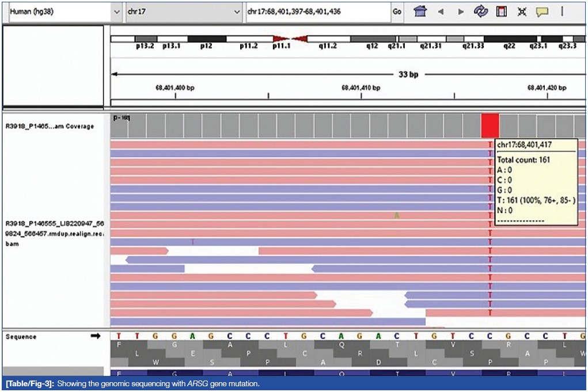Click the define region of interest icon
This screenshot has width=588, height=392.
[x=502, y=12]
